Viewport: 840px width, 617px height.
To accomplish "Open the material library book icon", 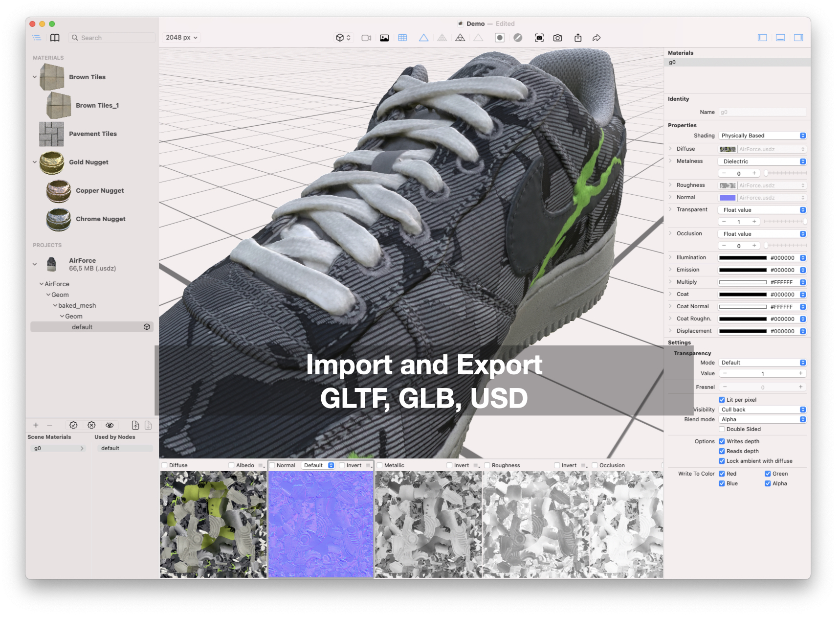I will [x=55, y=38].
